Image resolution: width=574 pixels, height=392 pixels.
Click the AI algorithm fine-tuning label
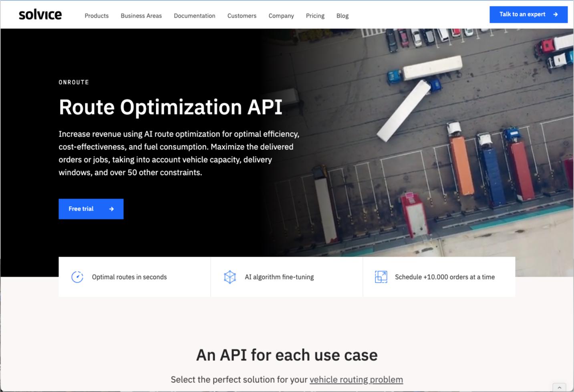279,277
